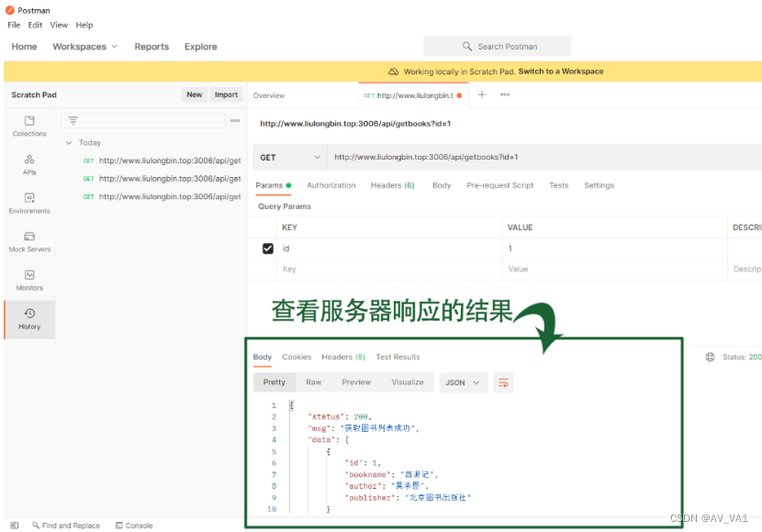This screenshot has height=532, width=762.
Task: Open history panel more options menu
Action: tap(235, 120)
